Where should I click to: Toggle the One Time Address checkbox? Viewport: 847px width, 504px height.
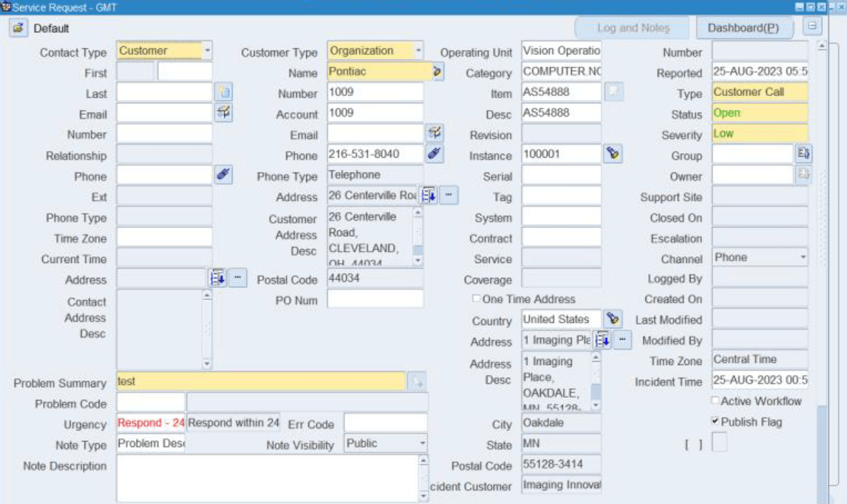point(477,299)
